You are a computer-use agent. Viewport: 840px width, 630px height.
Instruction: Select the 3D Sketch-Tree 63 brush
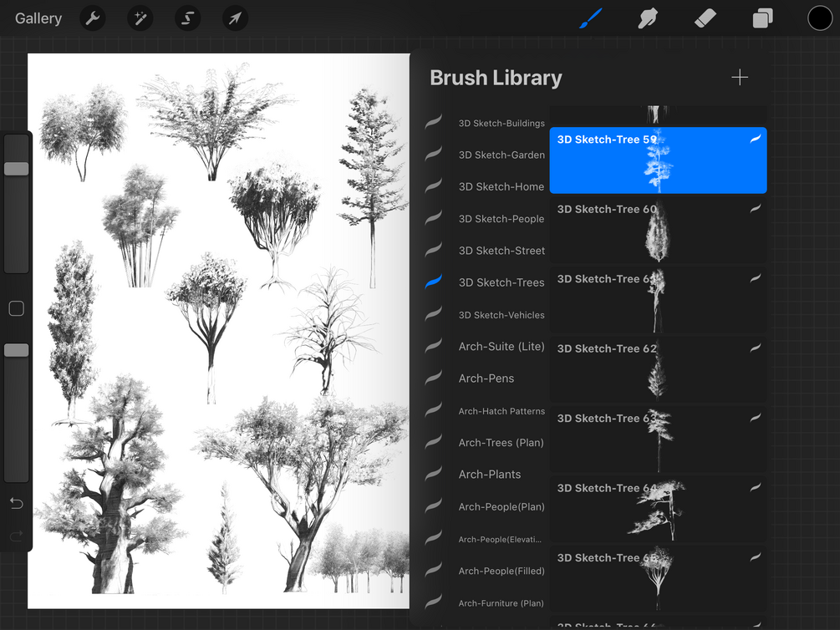click(x=658, y=439)
